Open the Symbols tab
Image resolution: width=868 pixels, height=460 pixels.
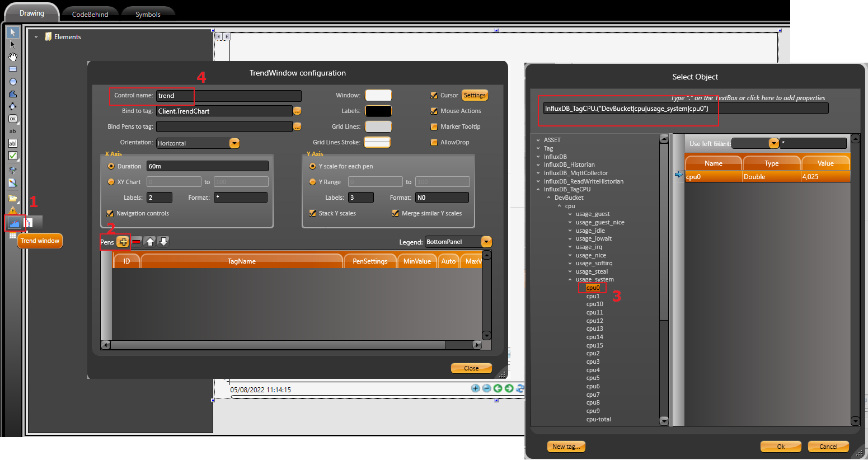coord(148,14)
